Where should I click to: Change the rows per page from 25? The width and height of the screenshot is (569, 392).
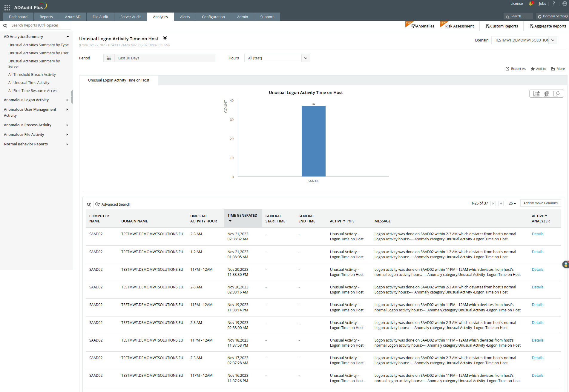pyautogui.click(x=512, y=203)
